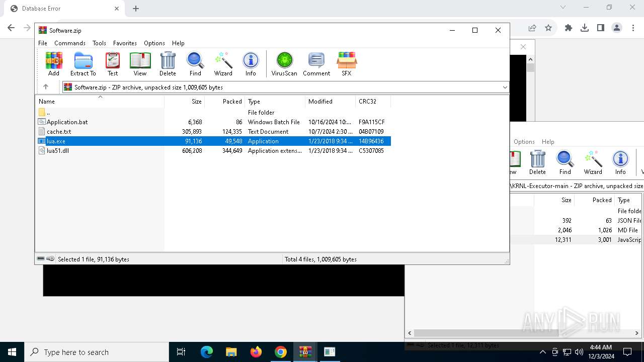Open Task View on taskbar
The height and width of the screenshot is (362, 644).
181,352
